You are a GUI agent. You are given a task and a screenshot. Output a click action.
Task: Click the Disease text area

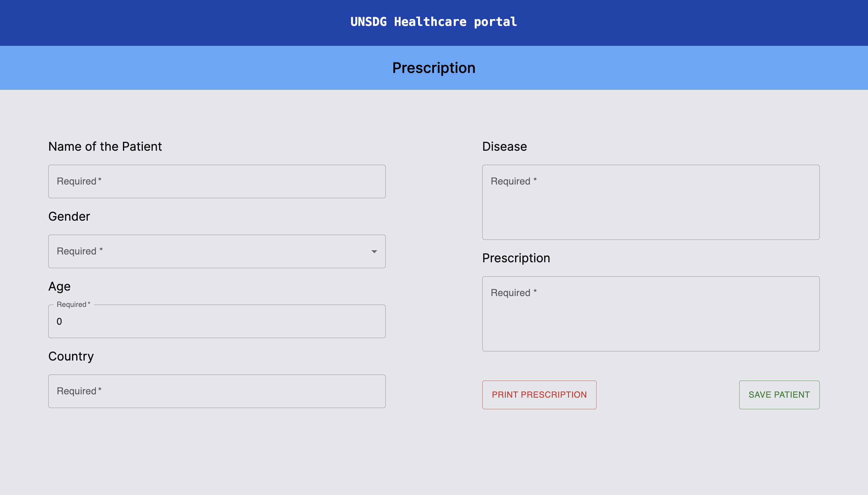650,202
